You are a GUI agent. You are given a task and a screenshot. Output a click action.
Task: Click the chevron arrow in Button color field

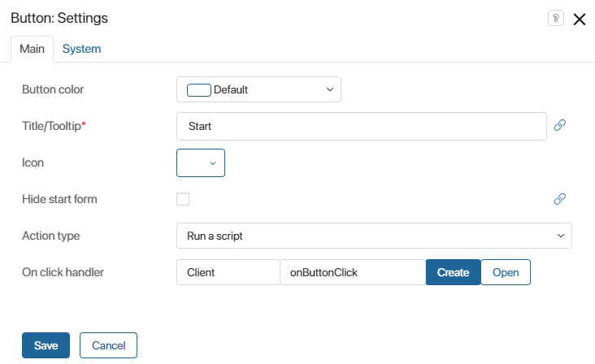[x=329, y=89]
